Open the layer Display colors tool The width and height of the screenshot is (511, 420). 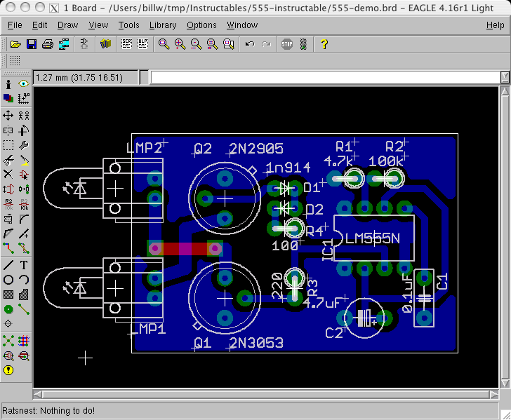click(8, 98)
